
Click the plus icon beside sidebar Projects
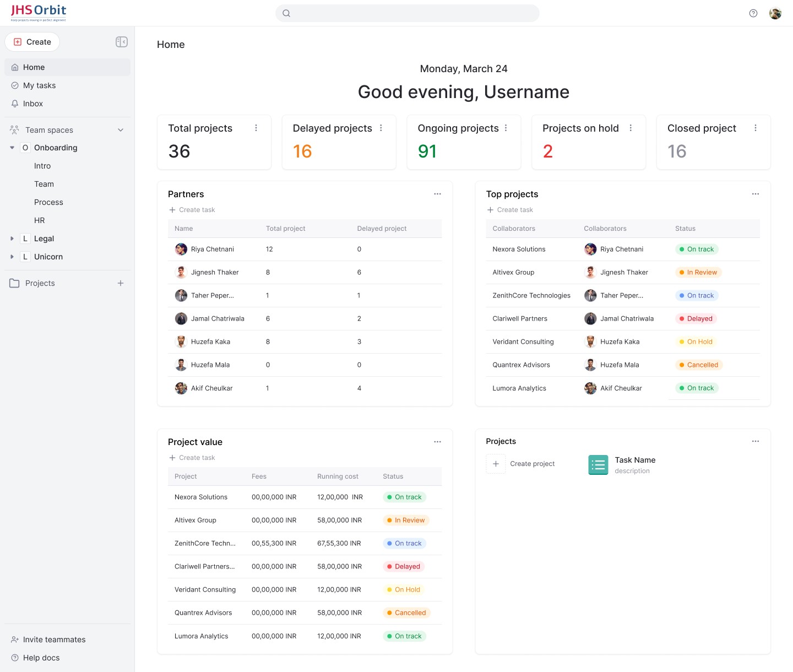121,283
